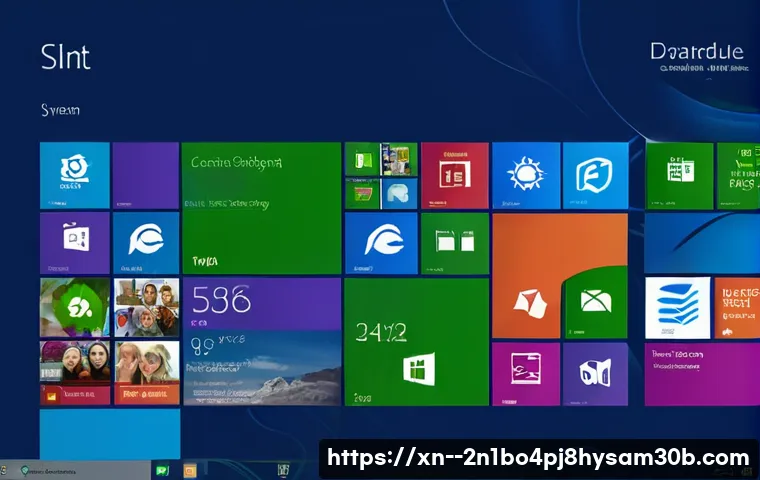Open the green chat icon in taskbar
The height and width of the screenshot is (480, 760).
tap(162, 470)
